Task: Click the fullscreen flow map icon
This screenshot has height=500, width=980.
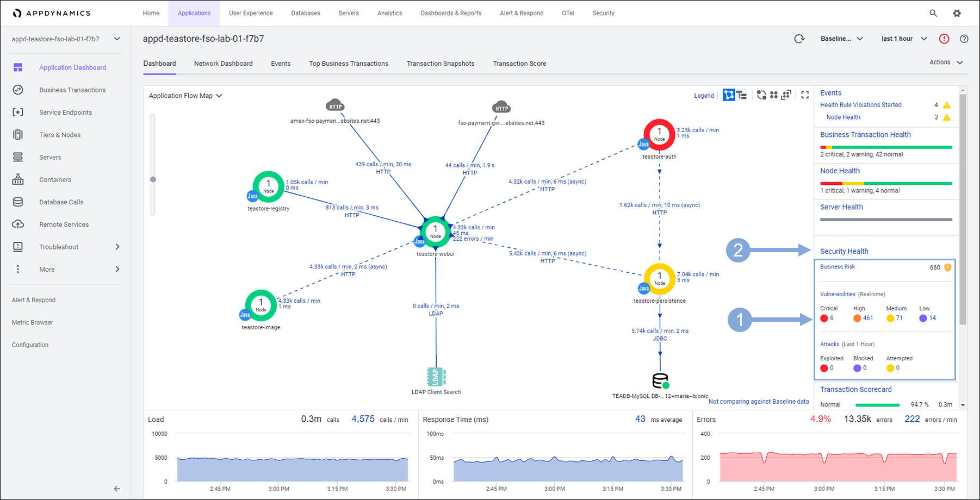Action: click(x=805, y=95)
